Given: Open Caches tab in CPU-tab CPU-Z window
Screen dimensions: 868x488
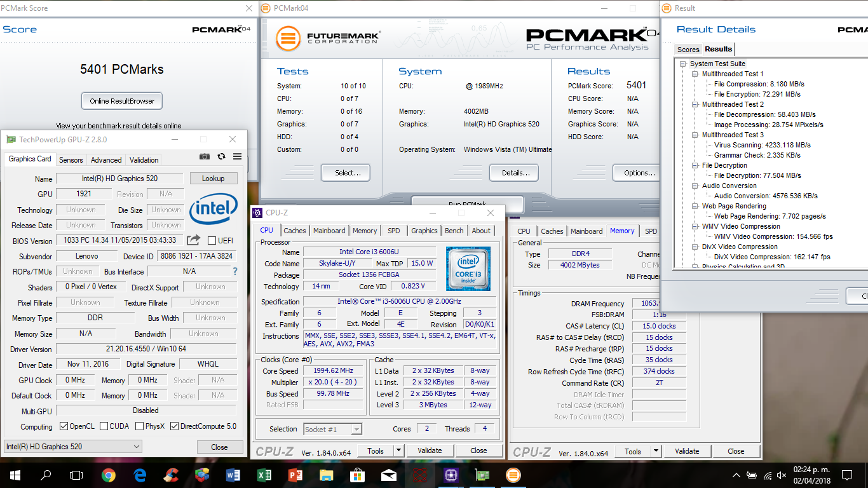Looking at the screenshot, I should pos(295,231).
